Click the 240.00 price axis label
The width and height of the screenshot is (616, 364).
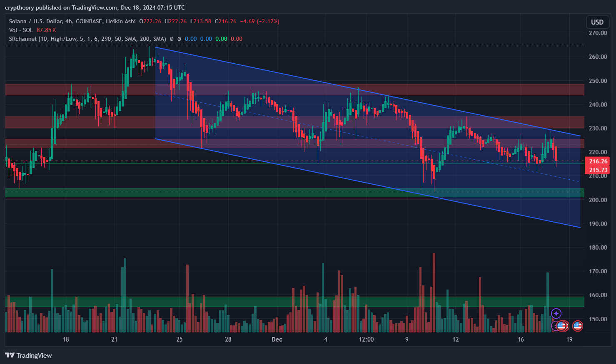tap(598, 104)
